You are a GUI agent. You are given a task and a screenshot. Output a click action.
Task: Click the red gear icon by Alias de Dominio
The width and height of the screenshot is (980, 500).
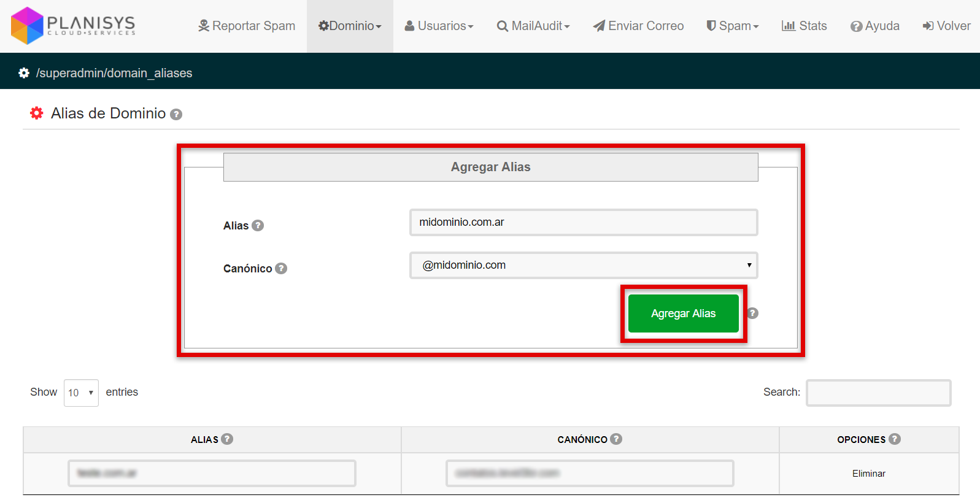[x=37, y=113]
